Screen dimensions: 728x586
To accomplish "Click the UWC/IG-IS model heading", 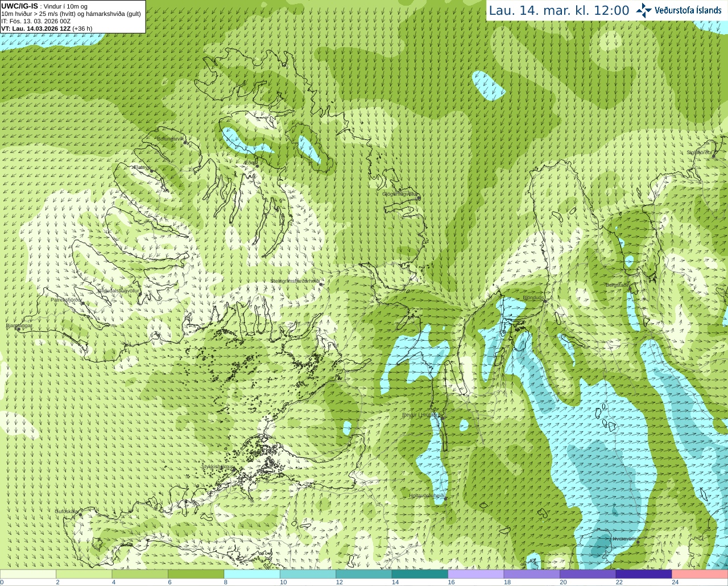I will pos(19,6).
